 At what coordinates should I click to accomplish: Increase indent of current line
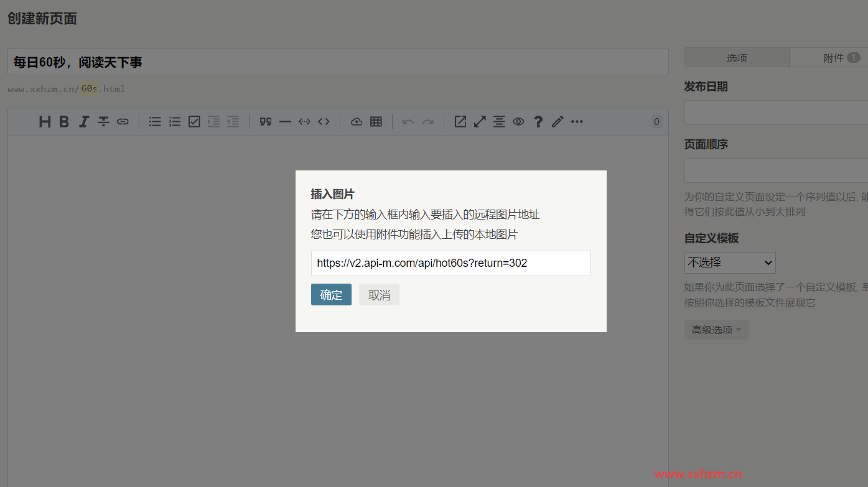pyautogui.click(x=213, y=122)
